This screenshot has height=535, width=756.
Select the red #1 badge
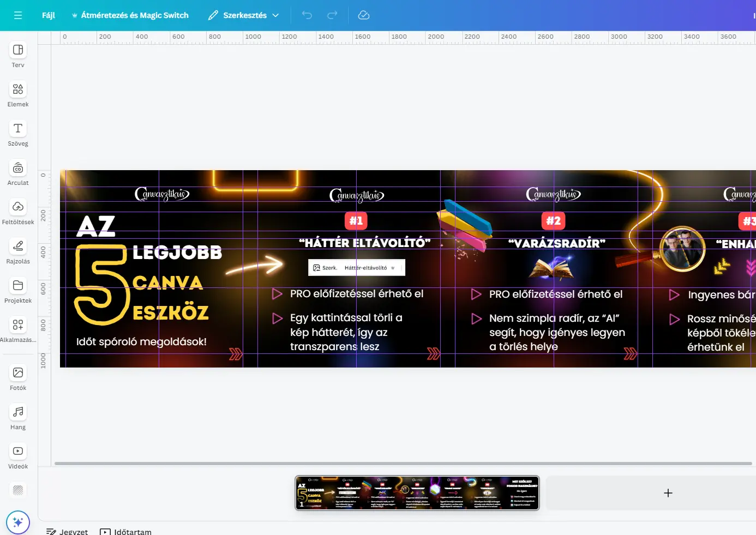356,221
